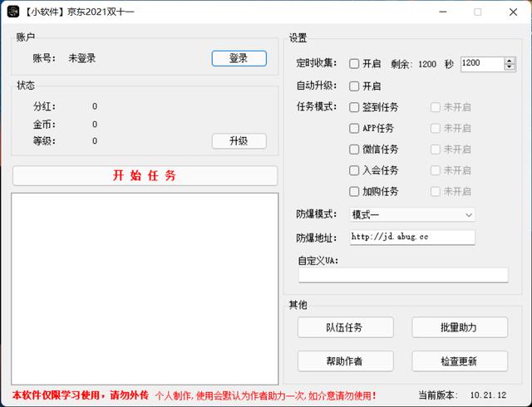532x407 pixels.
Task: Click the 1200 seconds input field
Action: pyautogui.click(x=482, y=64)
